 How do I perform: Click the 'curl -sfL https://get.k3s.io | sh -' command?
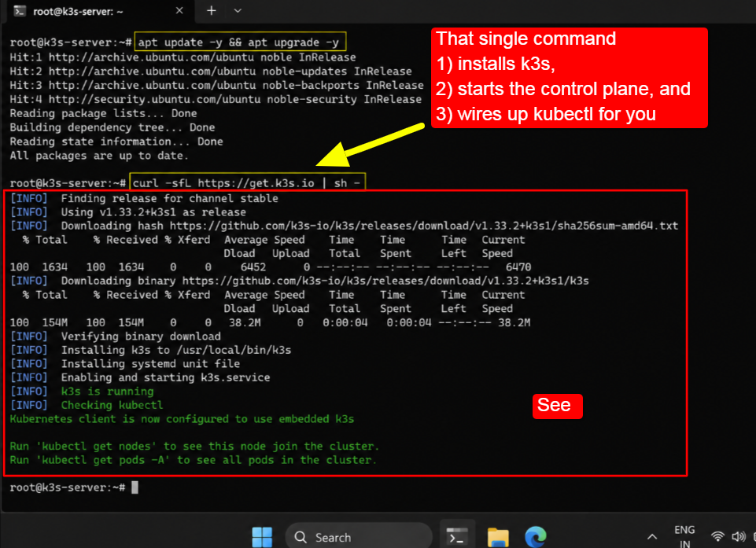click(247, 183)
